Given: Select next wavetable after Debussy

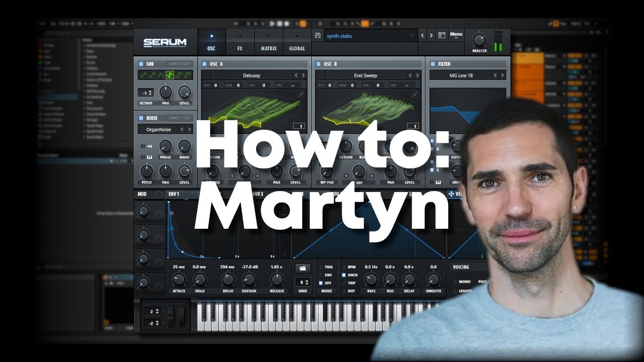Looking at the screenshot, I should point(304,75).
